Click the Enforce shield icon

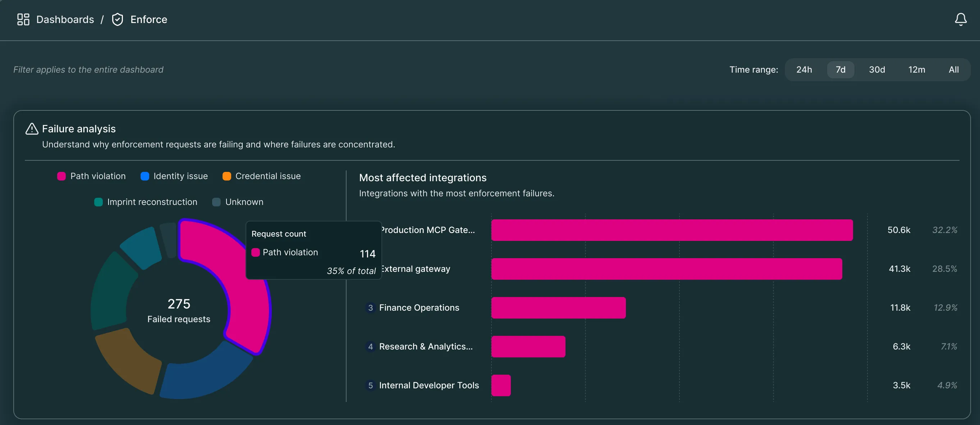pos(118,19)
